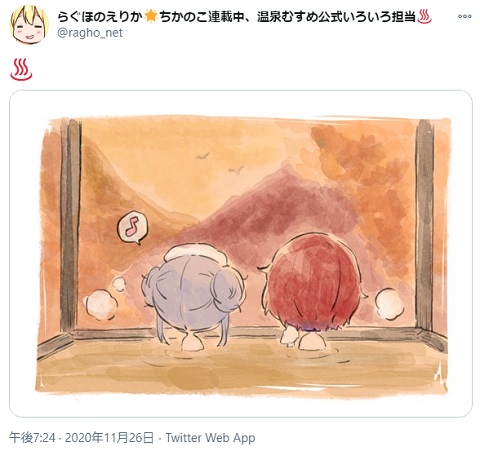Click the star emoji in the display name

(151, 17)
